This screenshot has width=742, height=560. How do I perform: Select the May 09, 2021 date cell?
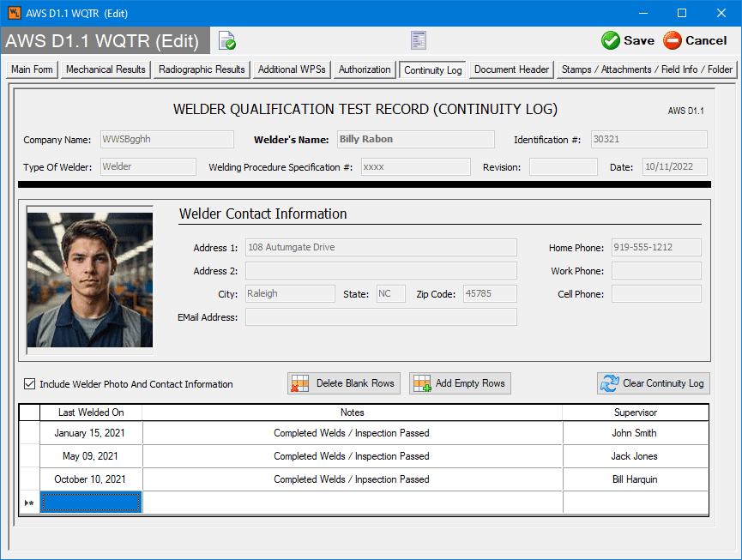[91, 456]
